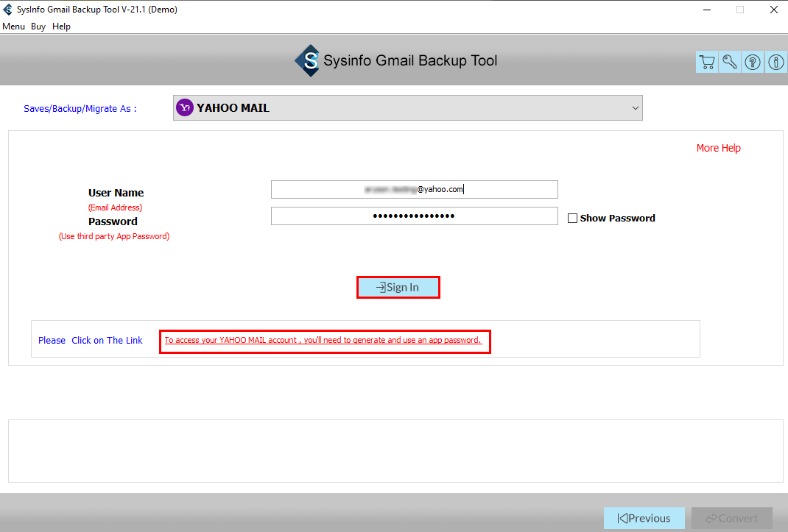Screen dimensions: 788x532
Task: Open the generate app password link
Action: point(323,340)
